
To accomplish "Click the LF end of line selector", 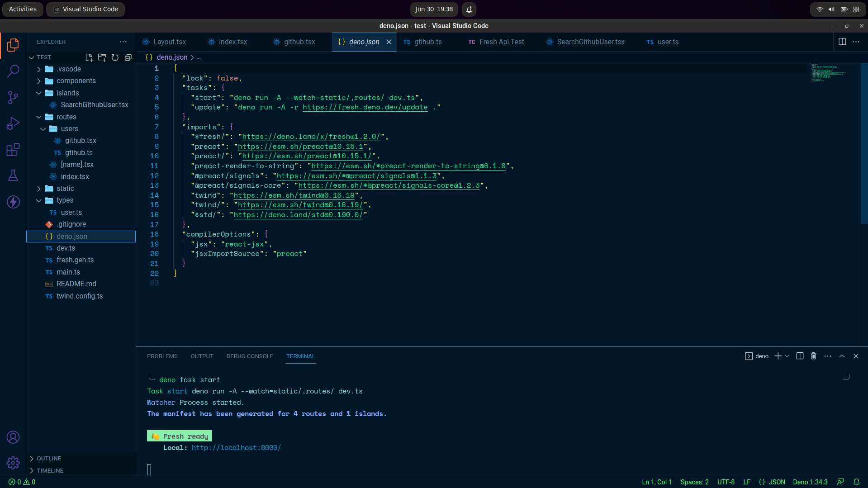I will [x=747, y=482].
